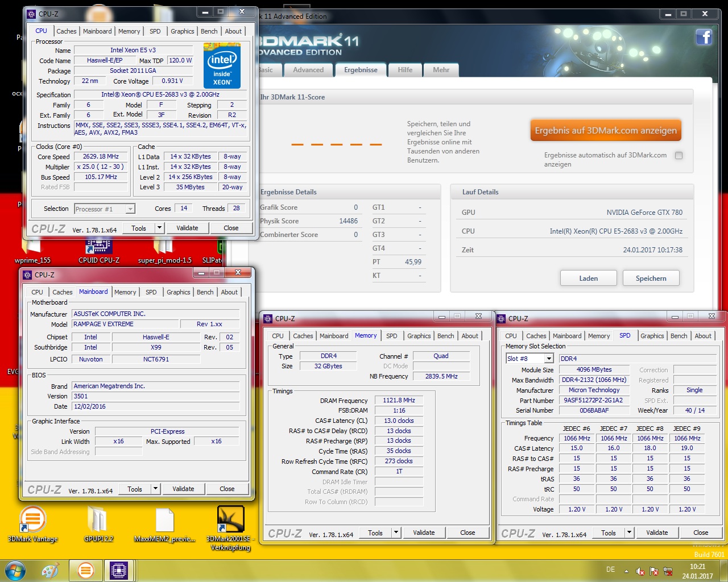This screenshot has height=582, width=728.
Task: Show hidden tray icons arrow
Action: 626,571
